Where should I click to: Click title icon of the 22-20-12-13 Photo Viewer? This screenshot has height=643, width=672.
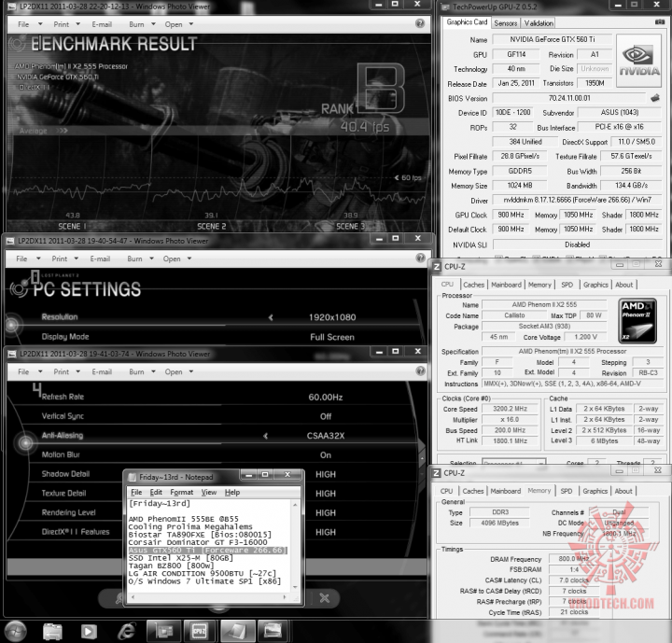12,7
